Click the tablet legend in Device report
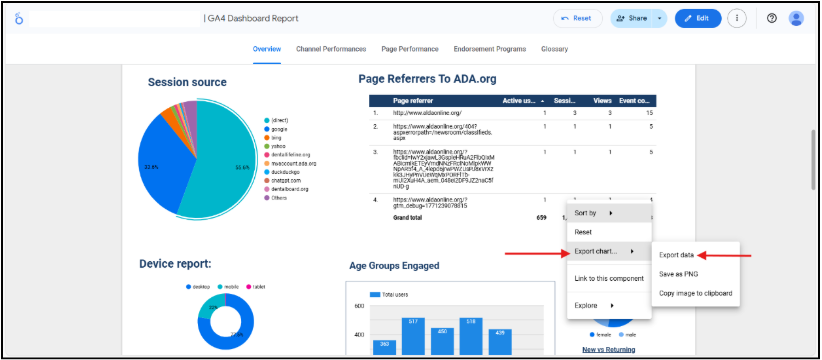Viewport: 822px width, 360px height. pyautogui.click(x=256, y=287)
